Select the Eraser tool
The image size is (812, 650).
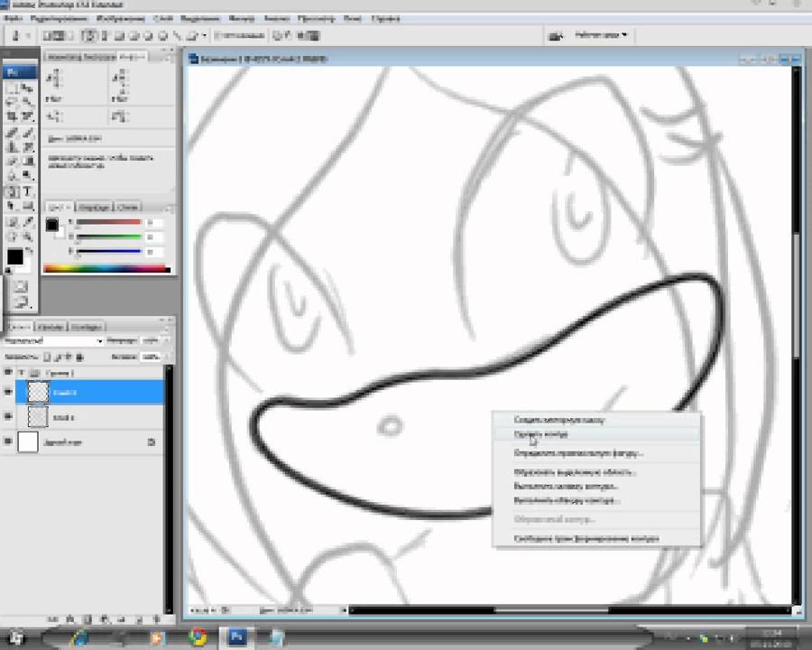tap(12, 162)
